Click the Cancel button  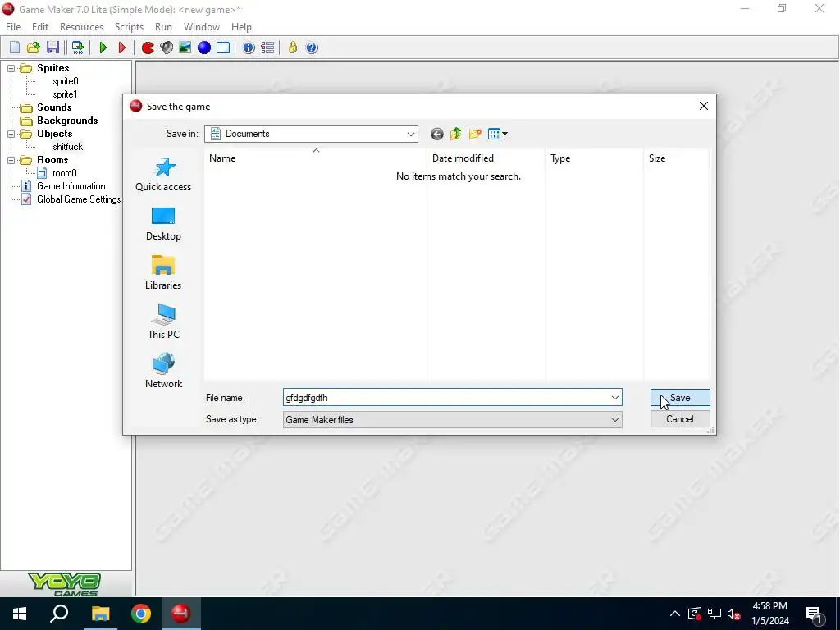[x=680, y=419]
